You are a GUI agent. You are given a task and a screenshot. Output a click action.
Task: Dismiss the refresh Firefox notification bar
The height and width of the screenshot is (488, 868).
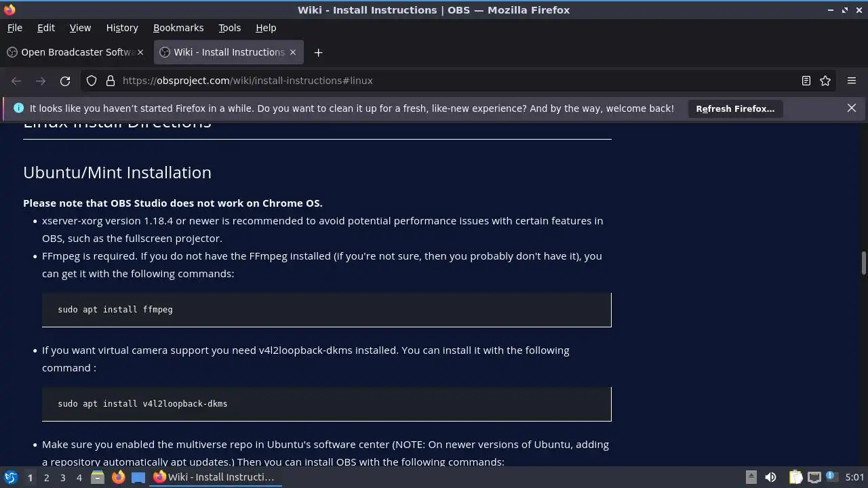point(852,108)
